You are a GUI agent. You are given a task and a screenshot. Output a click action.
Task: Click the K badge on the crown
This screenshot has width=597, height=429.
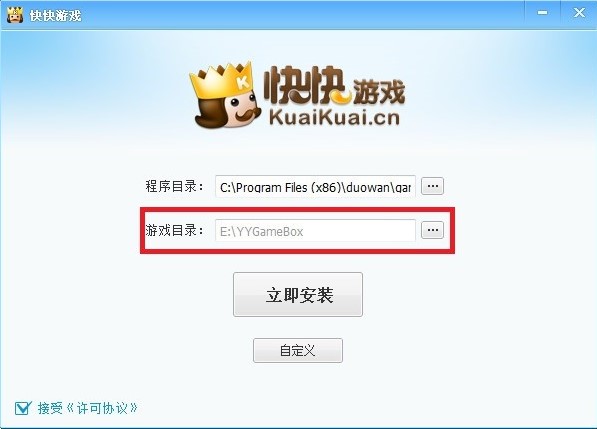click(x=242, y=82)
